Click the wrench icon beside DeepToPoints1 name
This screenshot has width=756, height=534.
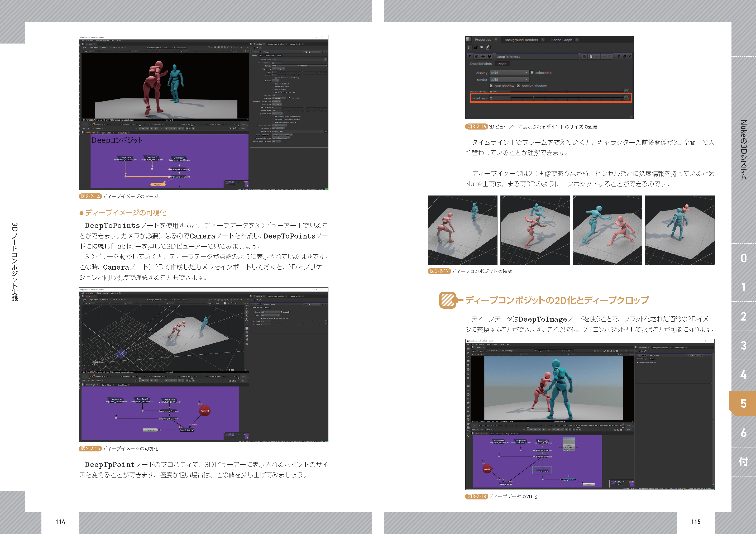(x=489, y=57)
